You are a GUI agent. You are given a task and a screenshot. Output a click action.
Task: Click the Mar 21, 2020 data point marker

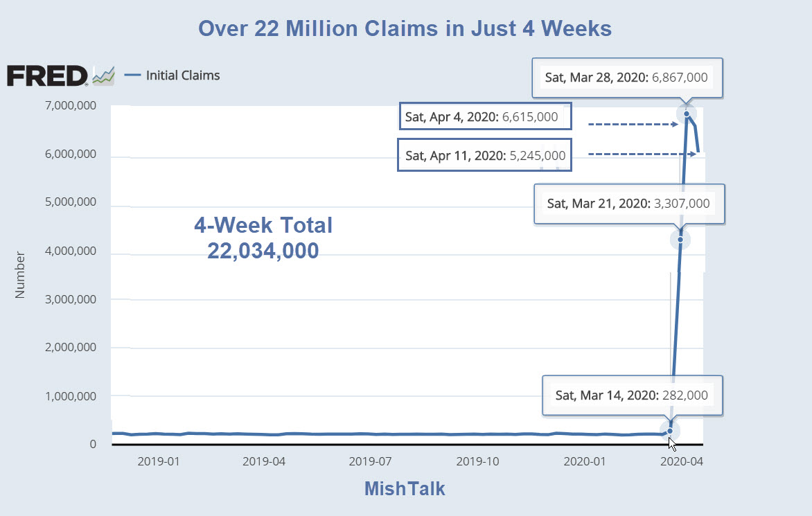[x=680, y=240]
